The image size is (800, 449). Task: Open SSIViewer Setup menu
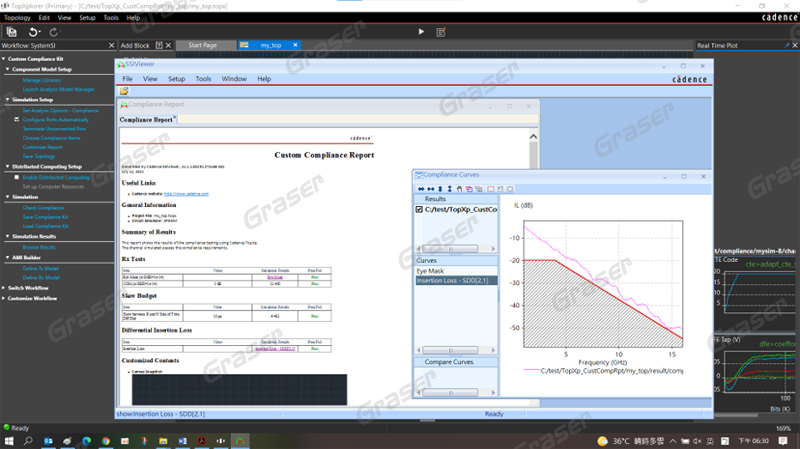click(x=177, y=79)
